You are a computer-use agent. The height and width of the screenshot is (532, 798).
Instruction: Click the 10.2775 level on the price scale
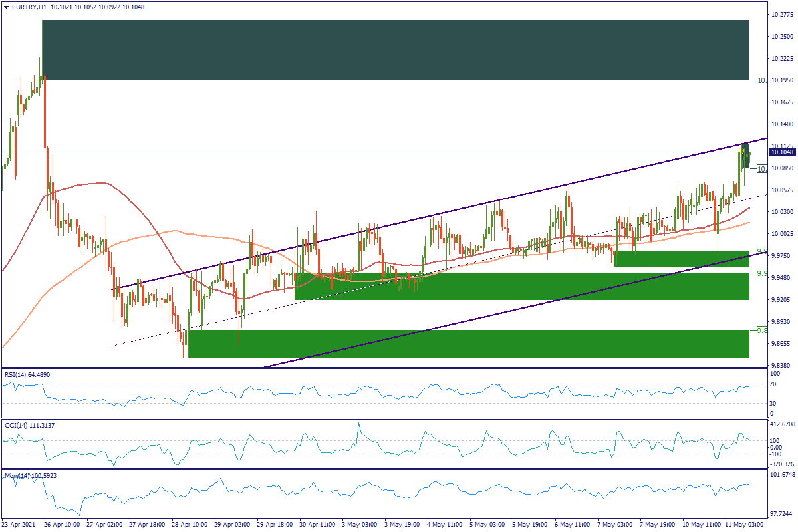(782, 14)
